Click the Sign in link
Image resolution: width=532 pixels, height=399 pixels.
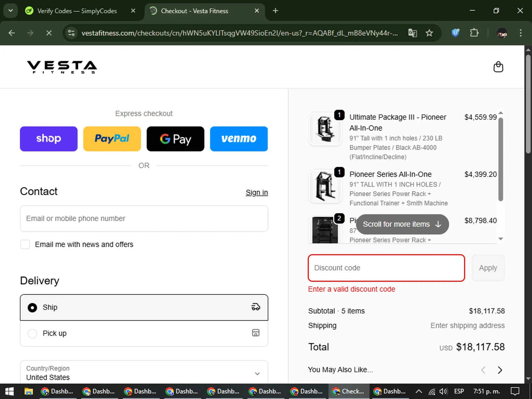(257, 193)
